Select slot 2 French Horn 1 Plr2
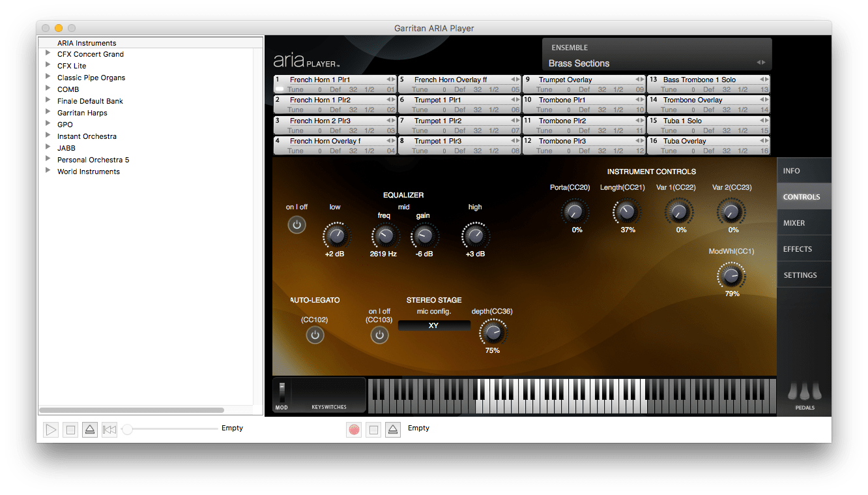Screen dimensions: 868x495 click(335, 104)
